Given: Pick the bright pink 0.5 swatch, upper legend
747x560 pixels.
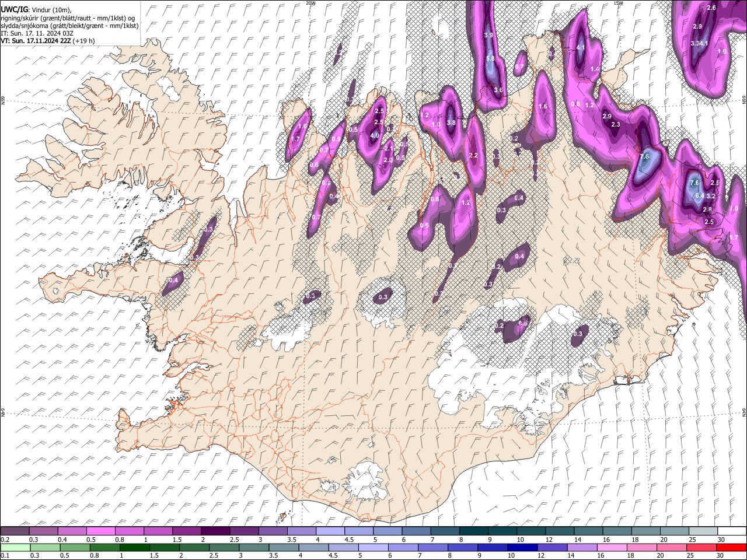Looking at the screenshot, I should 101,531.
